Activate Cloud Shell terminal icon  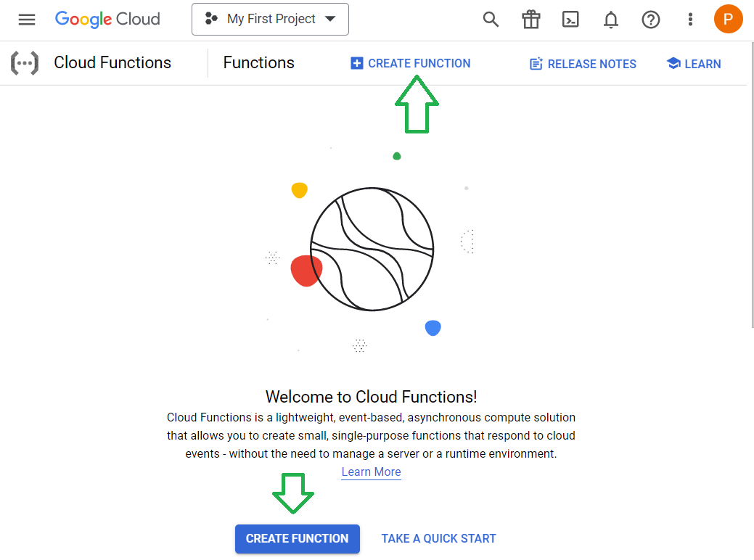[x=571, y=20]
